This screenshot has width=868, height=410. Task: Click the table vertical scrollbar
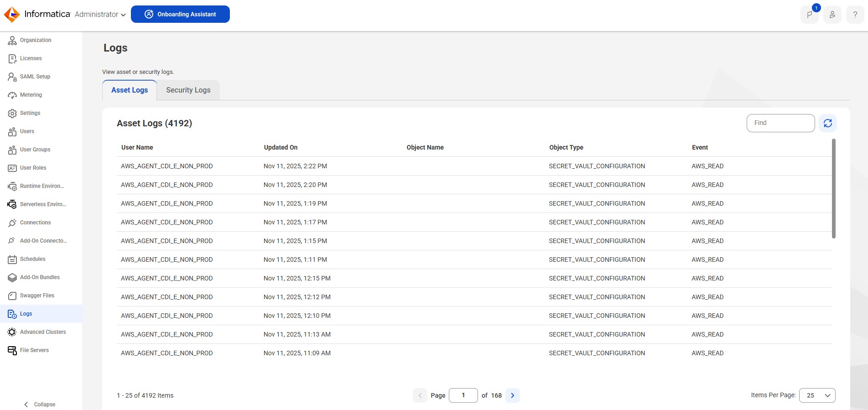pos(834,188)
